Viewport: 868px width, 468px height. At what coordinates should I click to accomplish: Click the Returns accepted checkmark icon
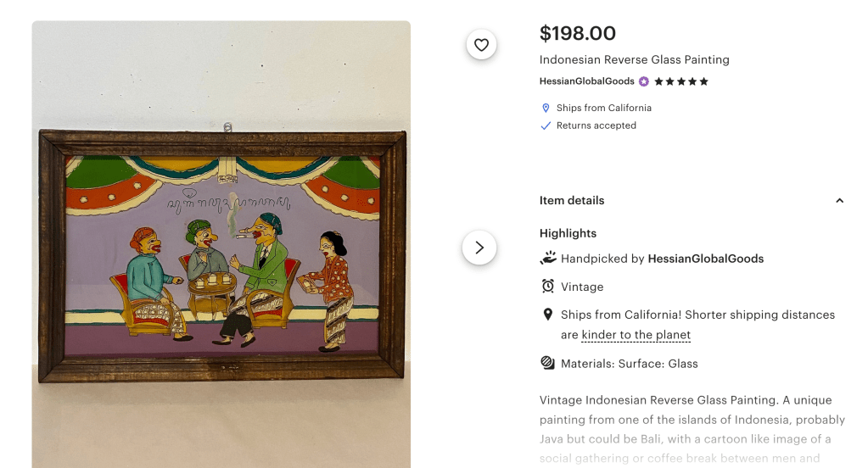546,125
